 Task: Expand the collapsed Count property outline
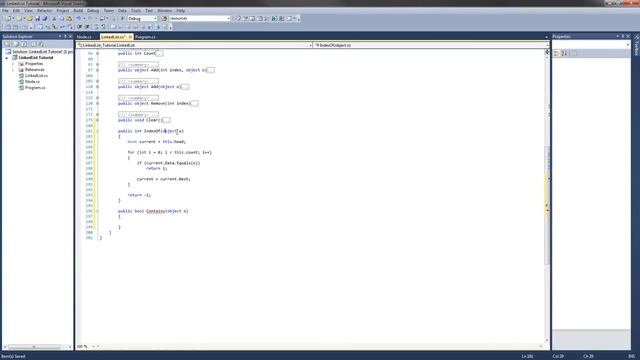(97, 53)
